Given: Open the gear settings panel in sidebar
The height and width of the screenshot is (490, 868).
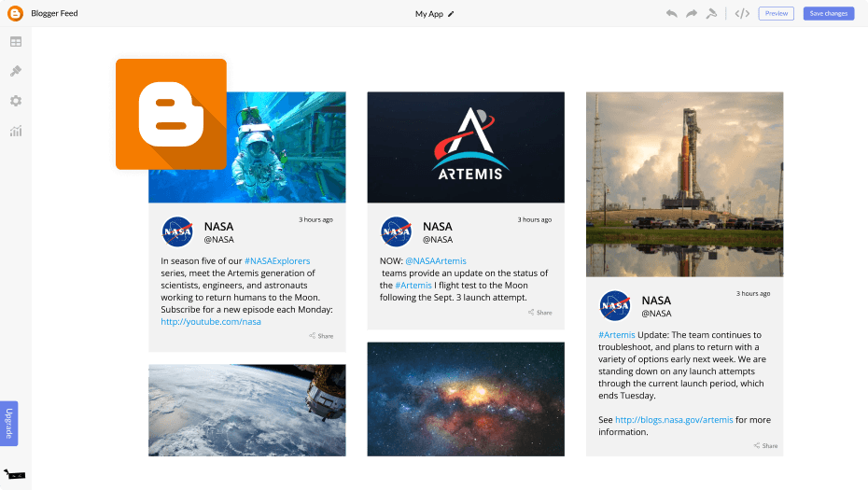Looking at the screenshot, I should (16, 101).
